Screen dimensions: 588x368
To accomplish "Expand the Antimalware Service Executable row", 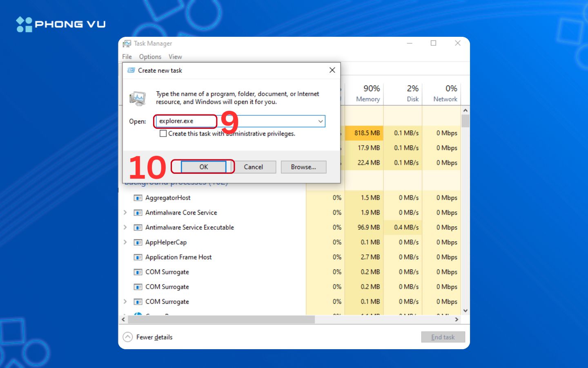I will tap(125, 228).
